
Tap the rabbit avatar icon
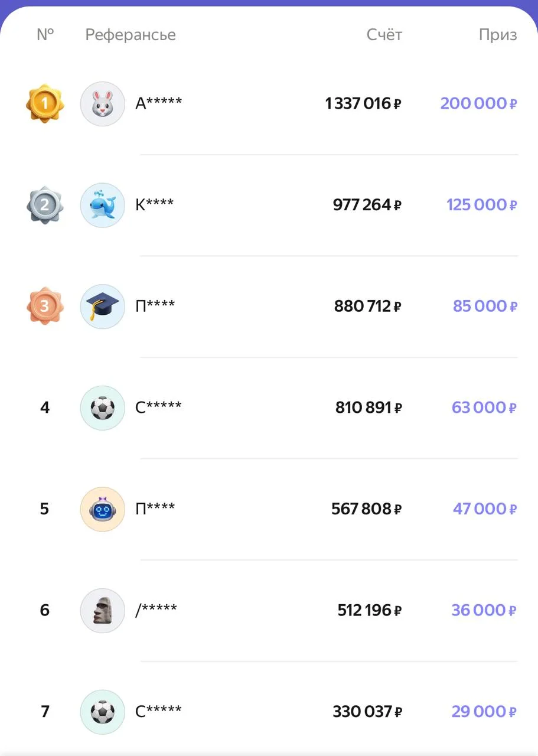tap(103, 104)
